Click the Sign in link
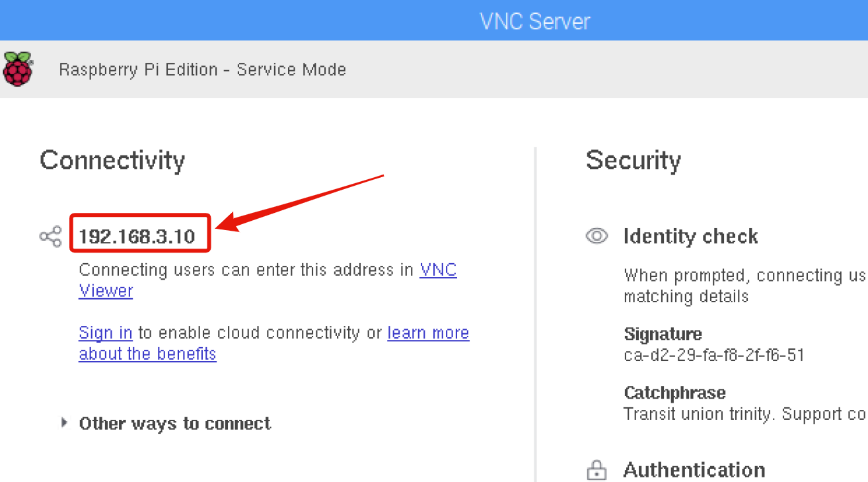Viewport: 868px width, 482px height. coord(106,333)
